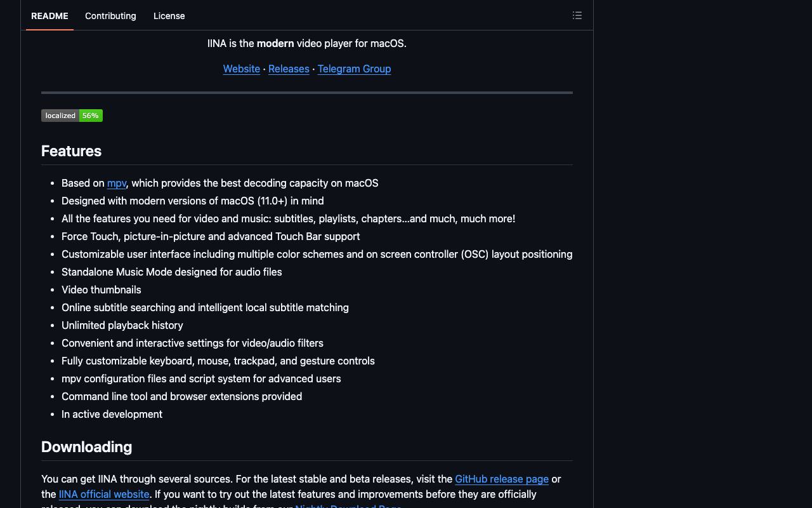Screen dimensions: 812x508
Task: Click 'Standalone Music Mode' list item
Action: 172,272
